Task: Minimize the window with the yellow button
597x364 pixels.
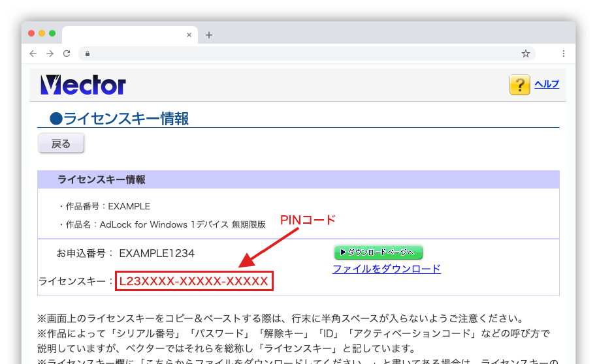Action: pos(42,33)
